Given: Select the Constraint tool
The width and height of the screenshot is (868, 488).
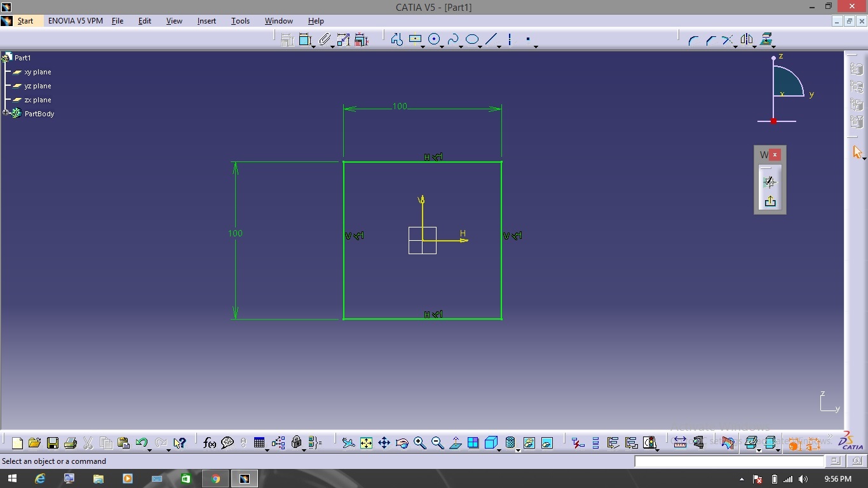Looking at the screenshot, I should [305, 39].
